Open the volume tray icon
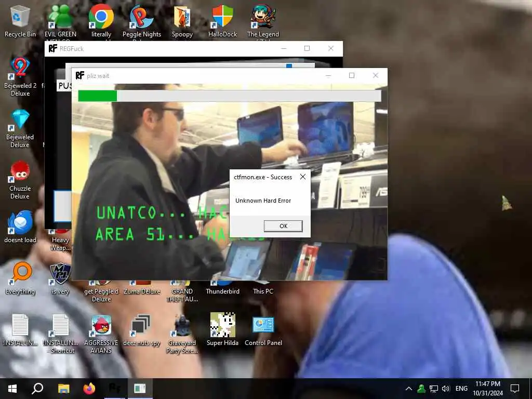This screenshot has width=532, height=399. pos(446,389)
